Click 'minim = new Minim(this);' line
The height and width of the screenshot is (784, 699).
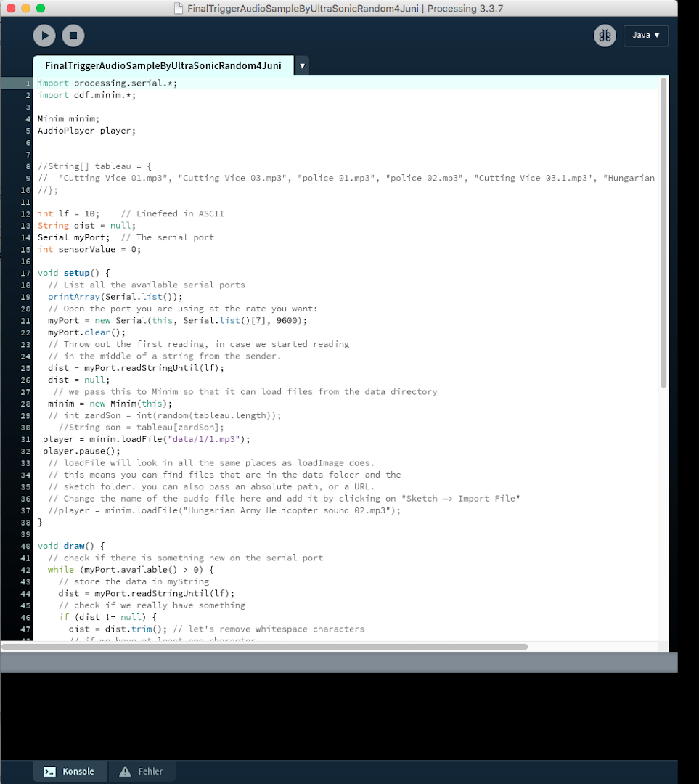point(110,404)
